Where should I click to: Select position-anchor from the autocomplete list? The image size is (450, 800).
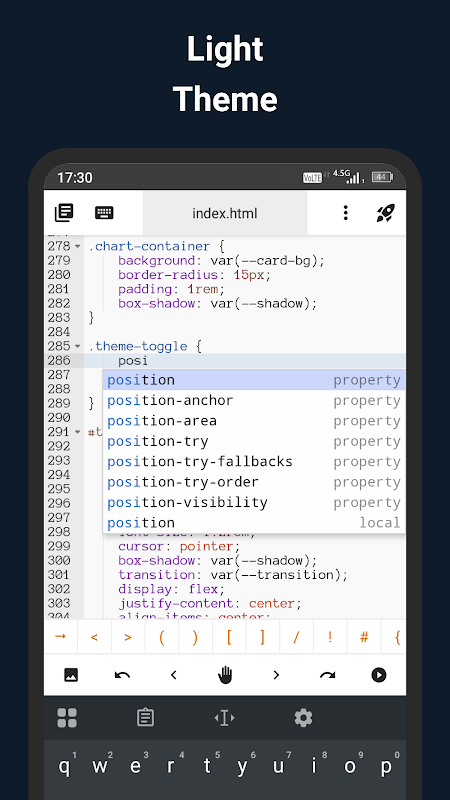[254, 401]
